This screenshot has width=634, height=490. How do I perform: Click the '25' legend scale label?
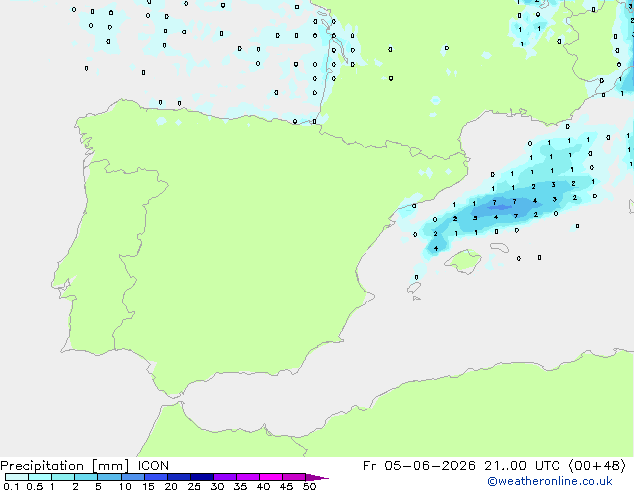194,486
